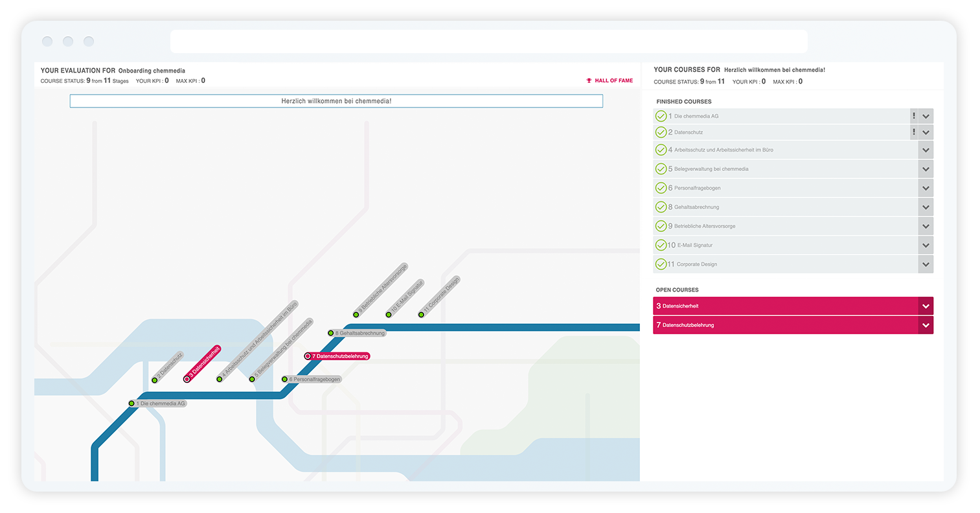Select map station '6 Personalfragebogen'

312,380
